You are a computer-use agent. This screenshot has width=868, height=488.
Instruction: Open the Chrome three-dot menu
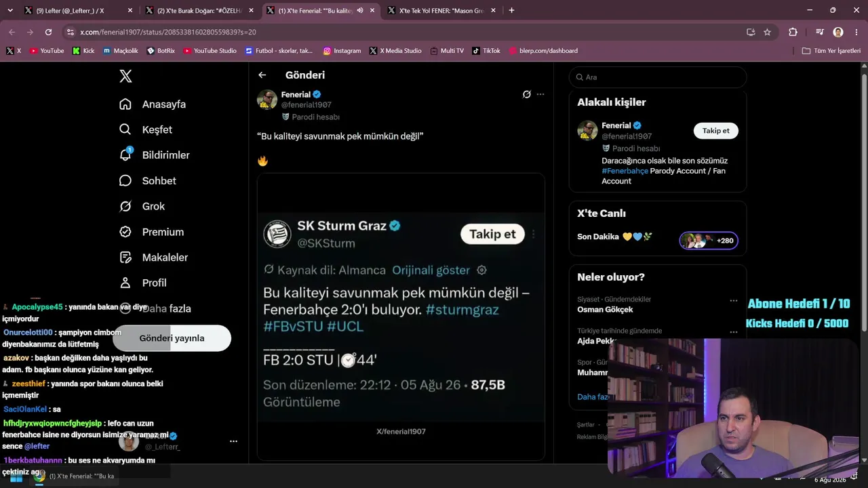coord(856,32)
